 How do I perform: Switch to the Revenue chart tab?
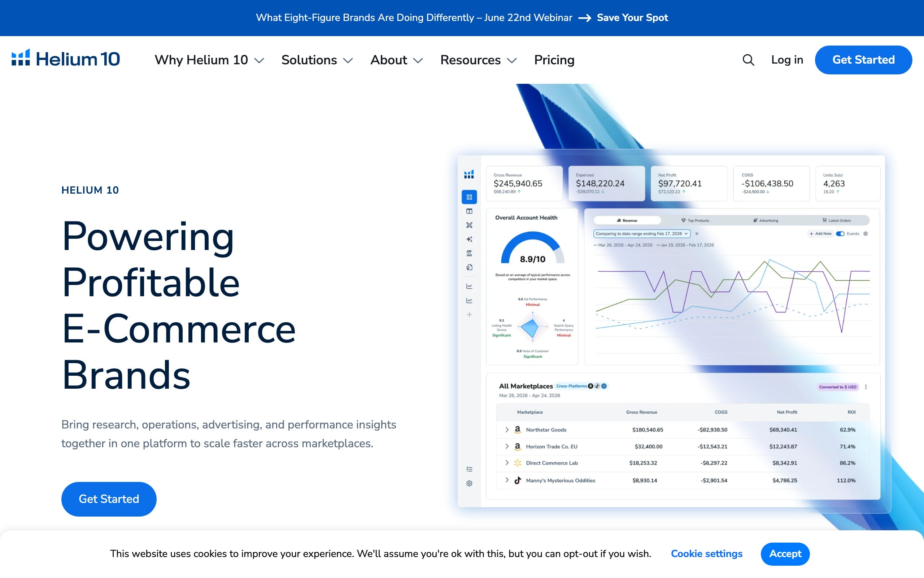click(x=627, y=220)
